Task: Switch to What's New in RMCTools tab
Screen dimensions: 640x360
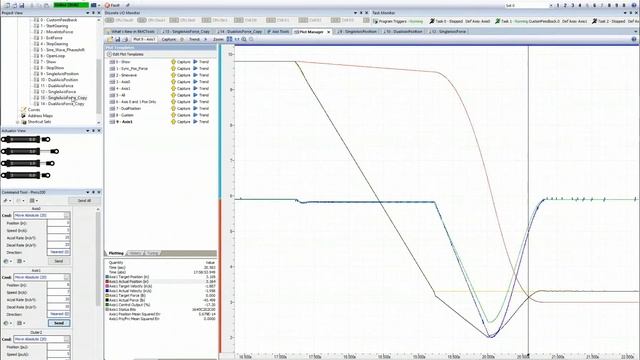Action: [x=131, y=31]
